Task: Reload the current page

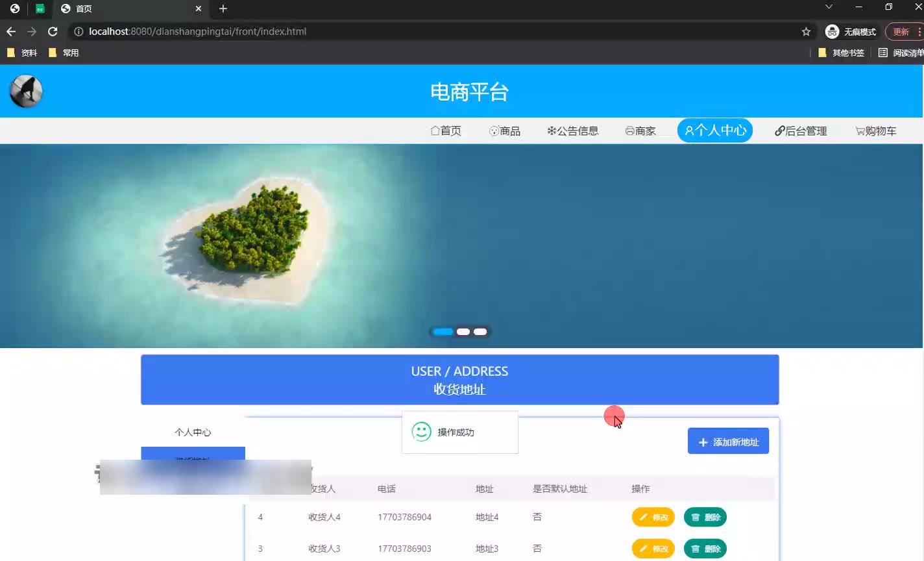Action: pyautogui.click(x=53, y=31)
